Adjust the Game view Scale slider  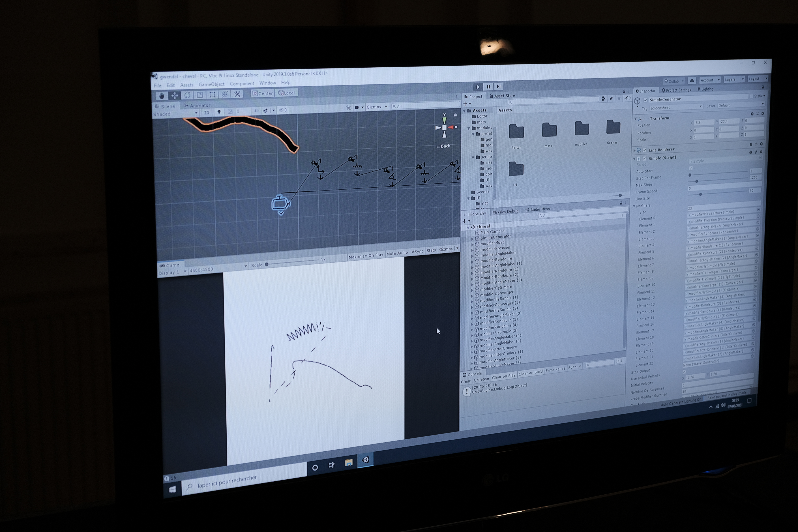tap(267, 264)
